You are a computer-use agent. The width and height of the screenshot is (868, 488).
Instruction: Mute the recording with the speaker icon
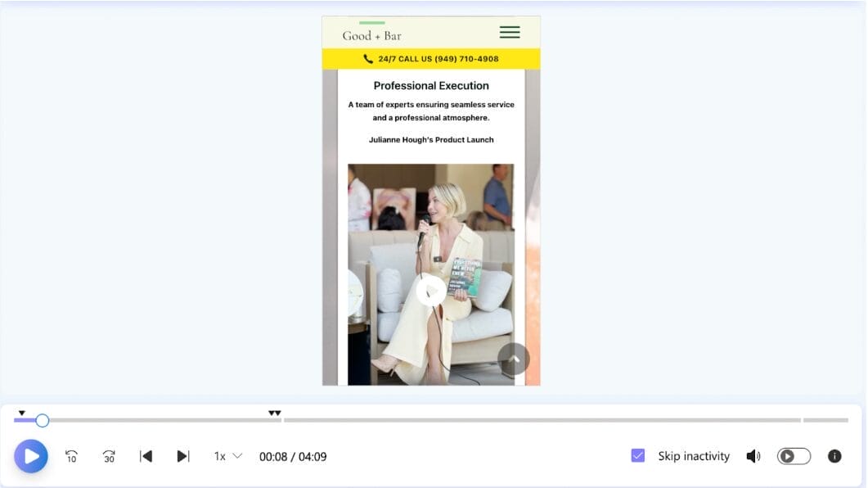click(x=753, y=456)
